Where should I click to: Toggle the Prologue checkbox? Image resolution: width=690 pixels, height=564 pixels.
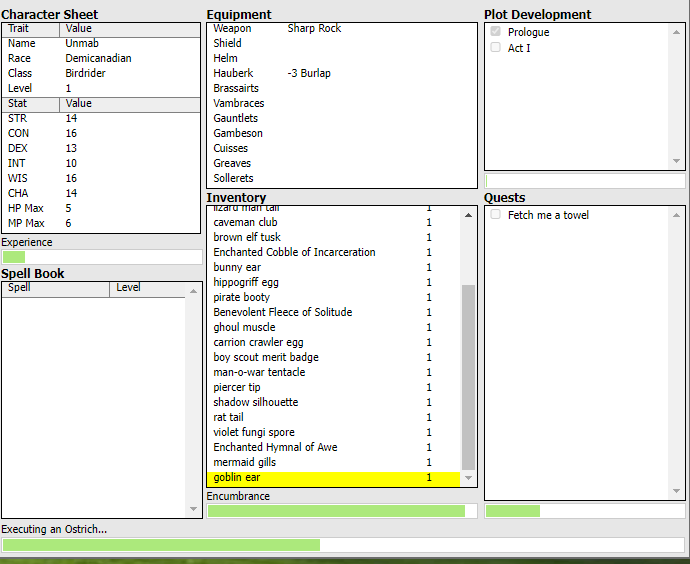click(495, 32)
